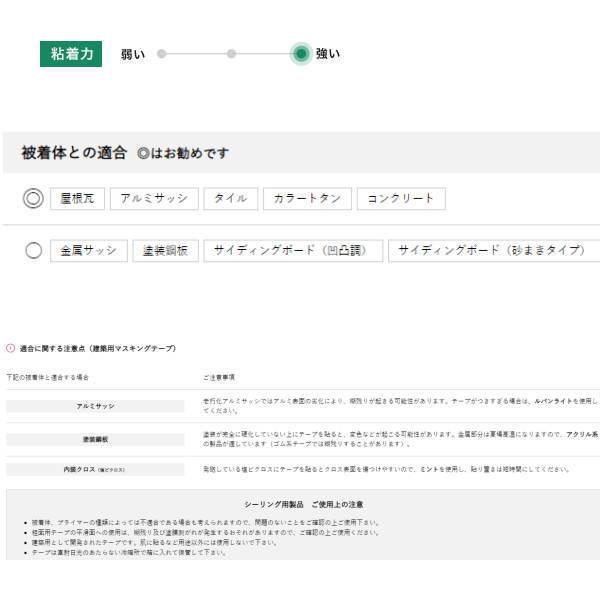Select the green strong adhesion dot
Screen dimensions: 600x600
[301, 54]
